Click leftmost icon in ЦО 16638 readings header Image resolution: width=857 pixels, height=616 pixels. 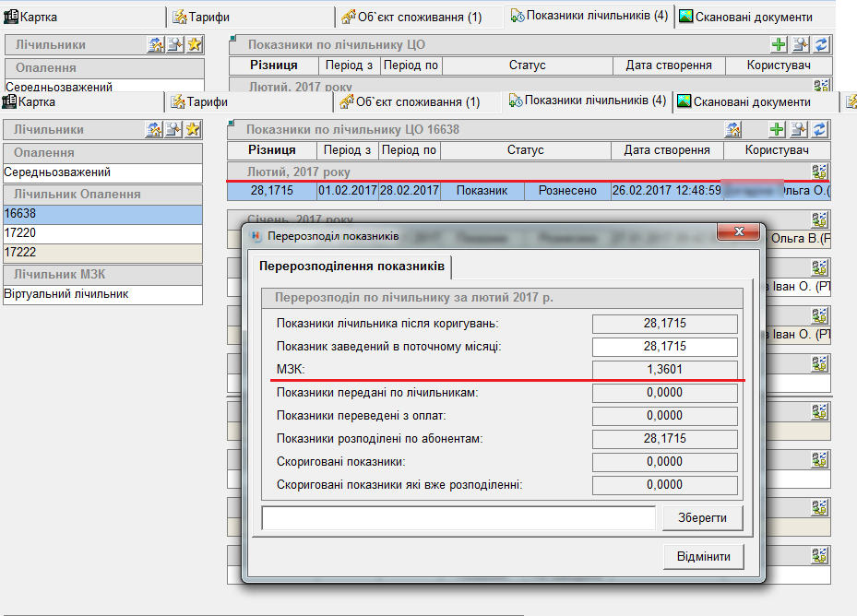point(733,130)
